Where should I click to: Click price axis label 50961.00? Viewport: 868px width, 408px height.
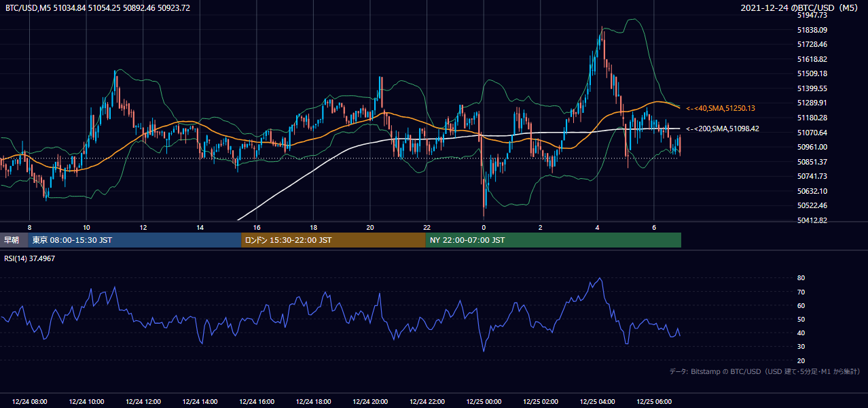point(812,147)
